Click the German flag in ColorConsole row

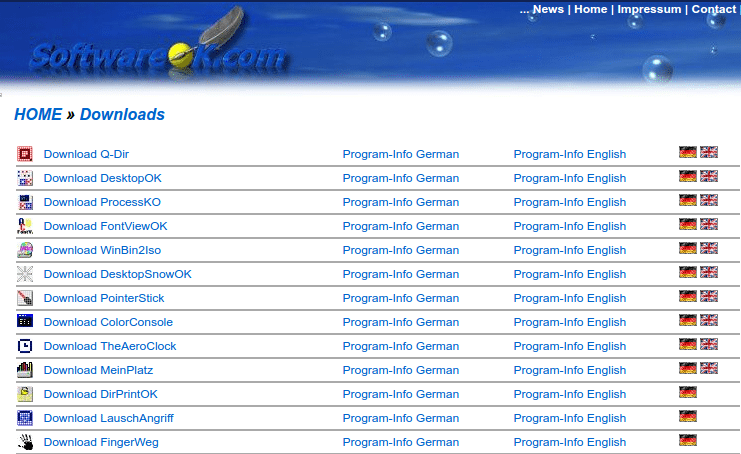pyautogui.click(x=688, y=320)
